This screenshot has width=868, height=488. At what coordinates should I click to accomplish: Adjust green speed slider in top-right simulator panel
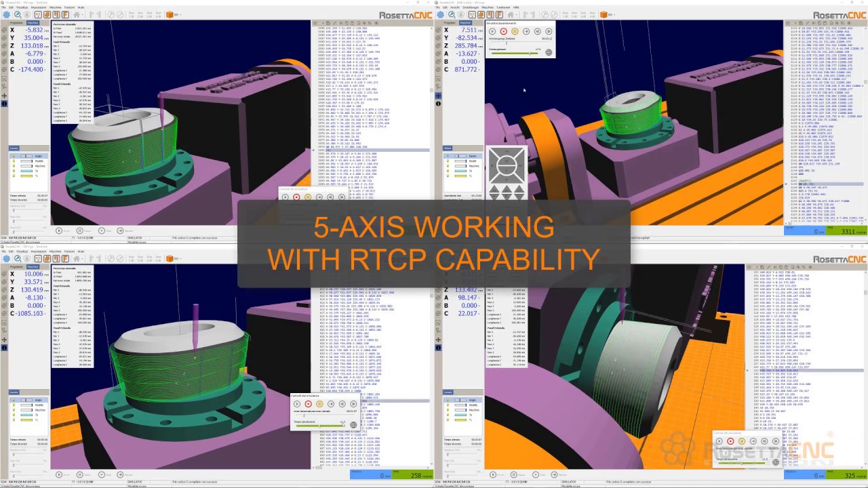tap(515, 53)
